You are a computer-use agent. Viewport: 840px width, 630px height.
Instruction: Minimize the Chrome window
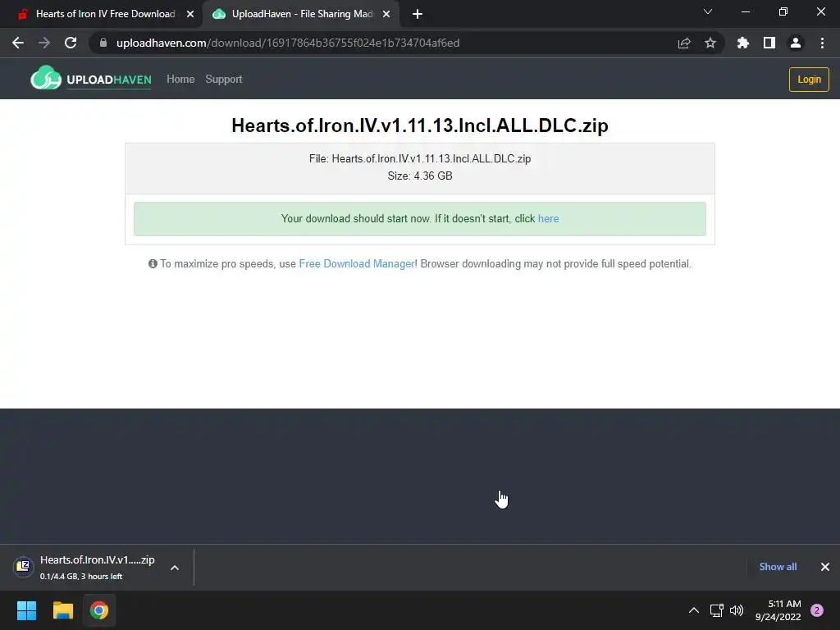click(x=745, y=11)
